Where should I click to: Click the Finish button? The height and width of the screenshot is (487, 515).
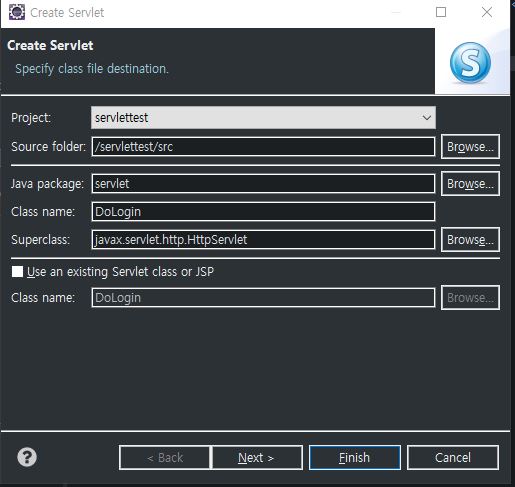point(355,457)
